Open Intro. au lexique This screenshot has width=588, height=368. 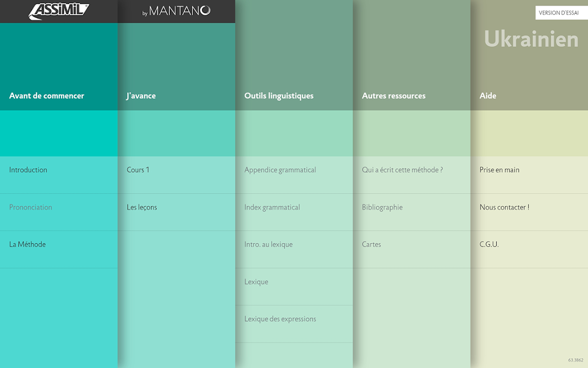pos(268,245)
